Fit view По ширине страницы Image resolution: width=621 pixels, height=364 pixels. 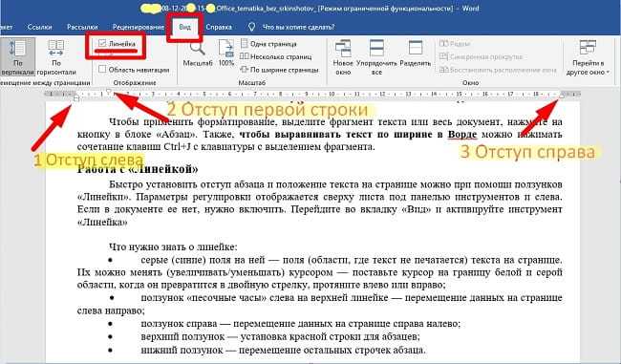279,70
